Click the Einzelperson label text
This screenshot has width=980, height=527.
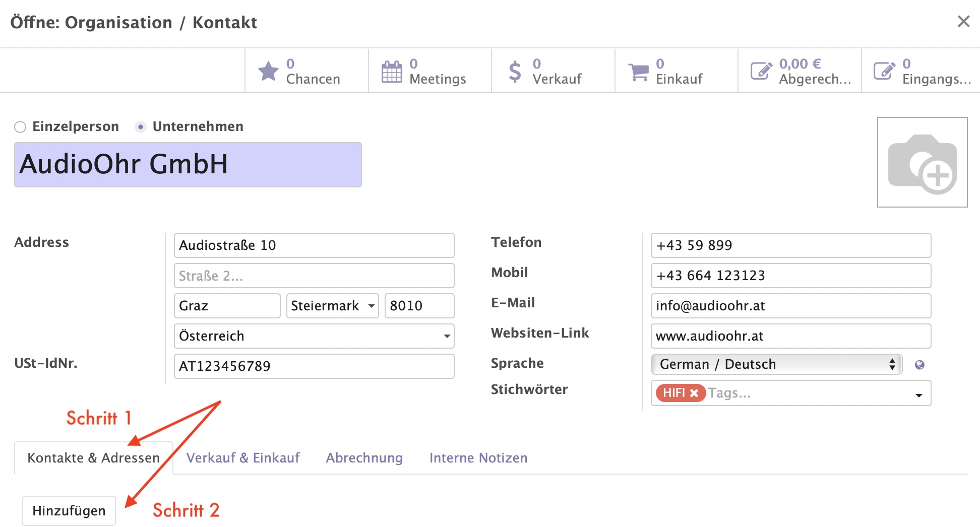[x=76, y=126]
